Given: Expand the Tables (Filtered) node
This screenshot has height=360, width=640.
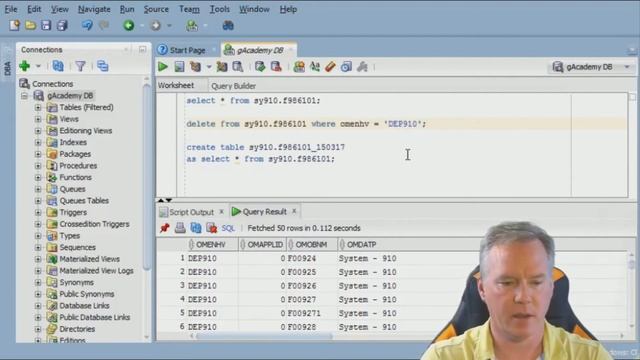Looking at the screenshot, I should point(38,107).
